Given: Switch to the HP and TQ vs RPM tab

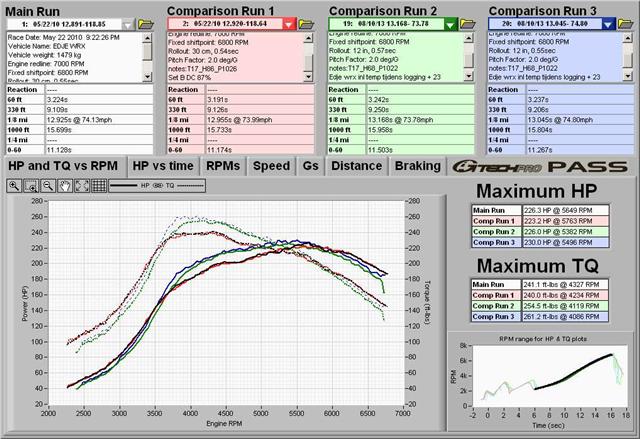Looking at the screenshot, I should 63,166.
